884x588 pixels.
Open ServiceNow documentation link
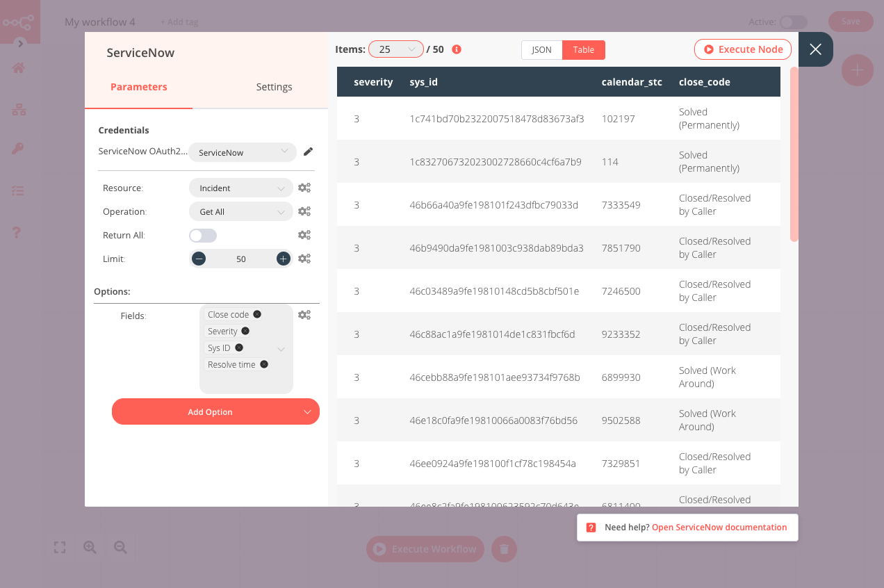[x=719, y=527]
